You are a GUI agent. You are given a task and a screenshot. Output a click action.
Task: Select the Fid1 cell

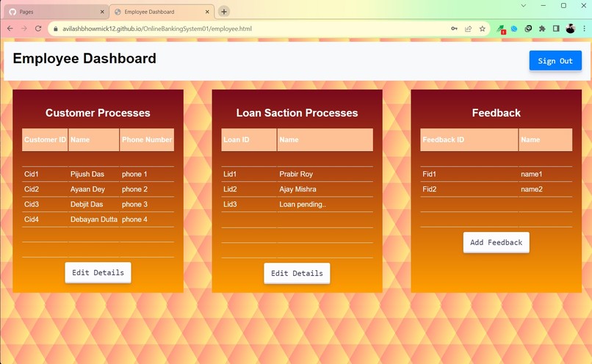[x=469, y=174]
